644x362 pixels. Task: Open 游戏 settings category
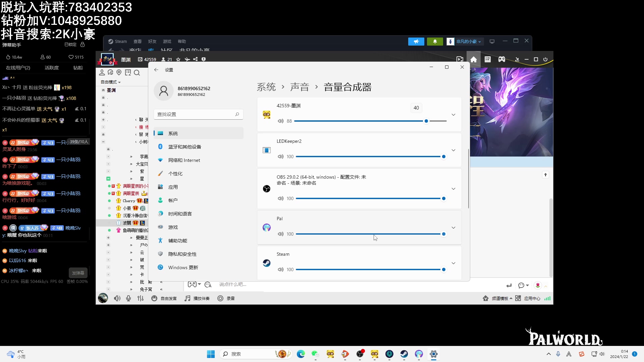click(198, 227)
